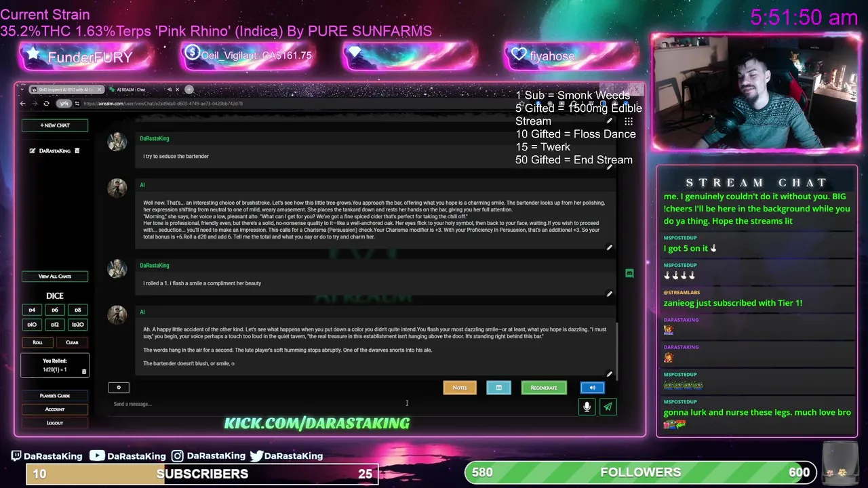Log out using the Logout button
This screenshot has height=488, width=868.
54,423
